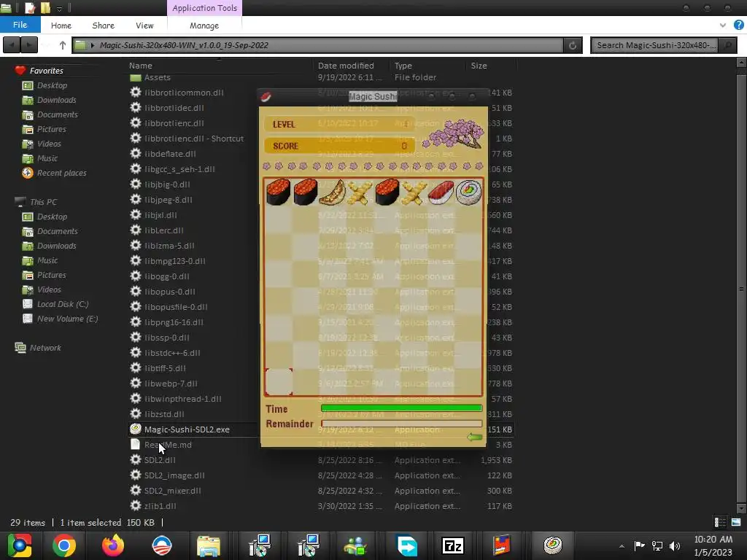
Task: Expand the ribbon with chevron
Action: (x=723, y=25)
